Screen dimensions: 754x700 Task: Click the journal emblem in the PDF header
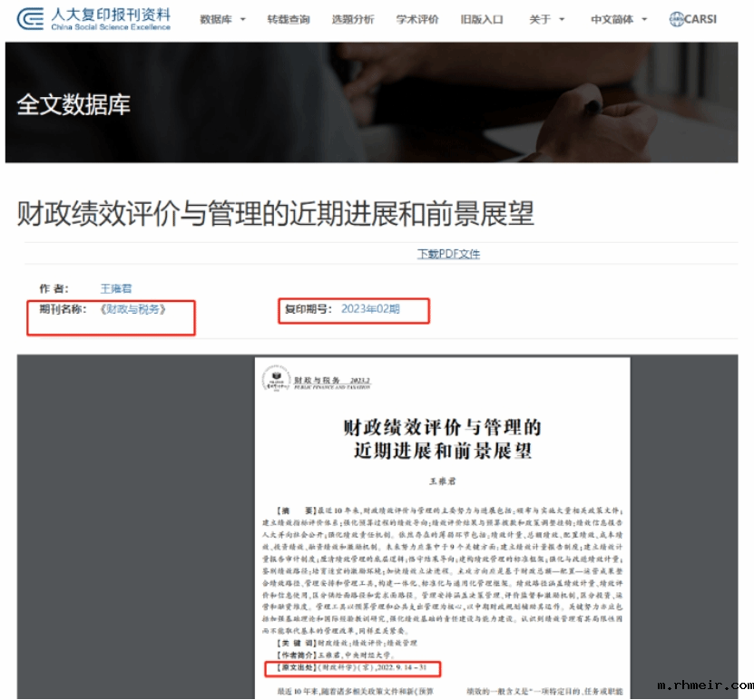tap(271, 379)
